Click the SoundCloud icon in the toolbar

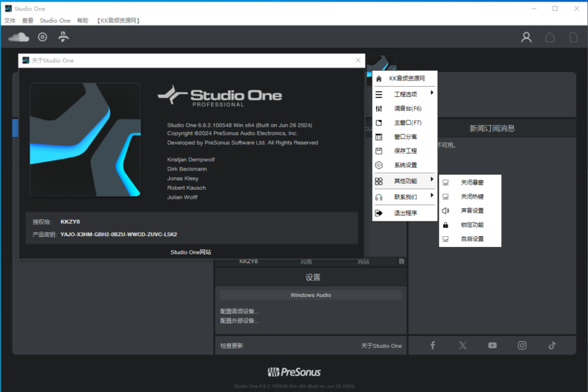pos(18,37)
